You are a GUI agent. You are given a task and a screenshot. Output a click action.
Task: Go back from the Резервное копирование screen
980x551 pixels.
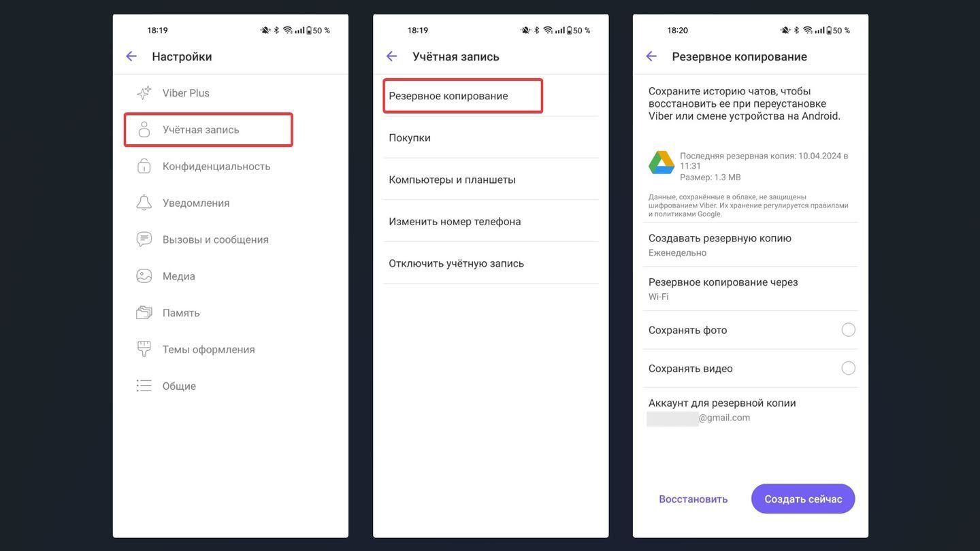click(x=651, y=56)
